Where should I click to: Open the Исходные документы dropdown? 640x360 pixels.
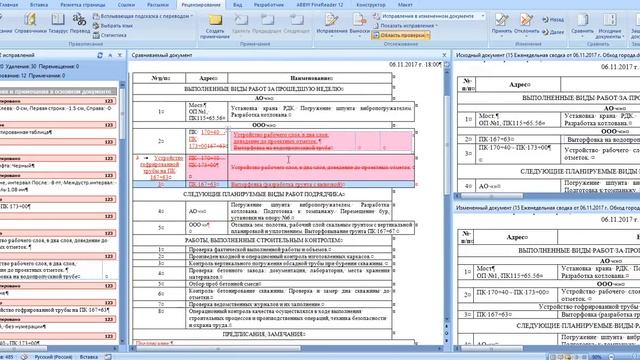[609, 25]
